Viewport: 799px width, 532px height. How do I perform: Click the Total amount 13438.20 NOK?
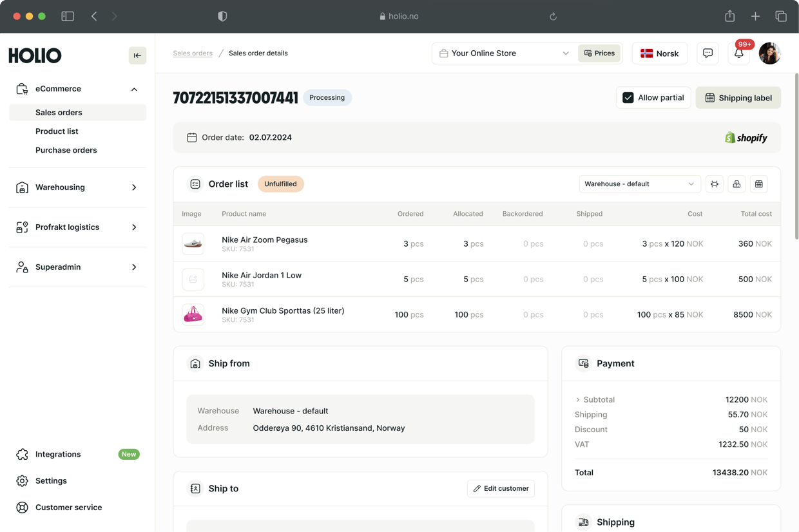pyautogui.click(x=740, y=473)
